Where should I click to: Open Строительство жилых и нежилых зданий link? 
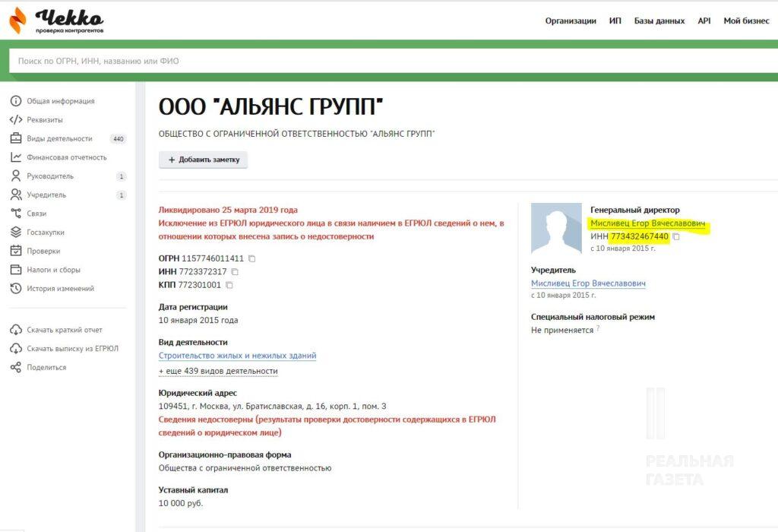coord(237,356)
